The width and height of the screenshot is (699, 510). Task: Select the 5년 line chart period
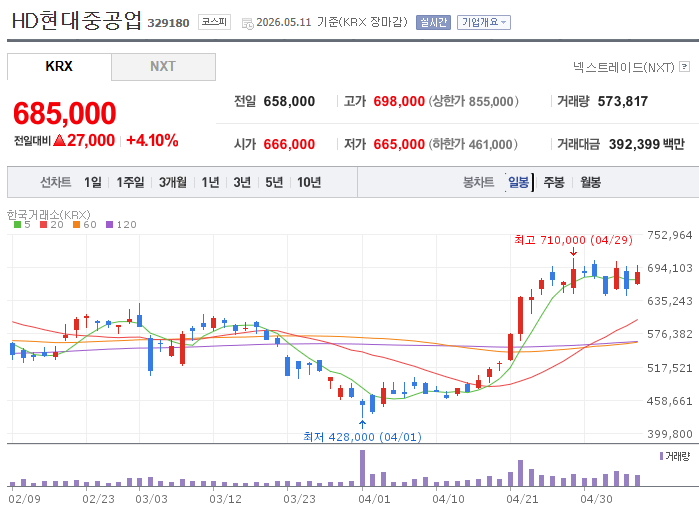click(x=274, y=182)
